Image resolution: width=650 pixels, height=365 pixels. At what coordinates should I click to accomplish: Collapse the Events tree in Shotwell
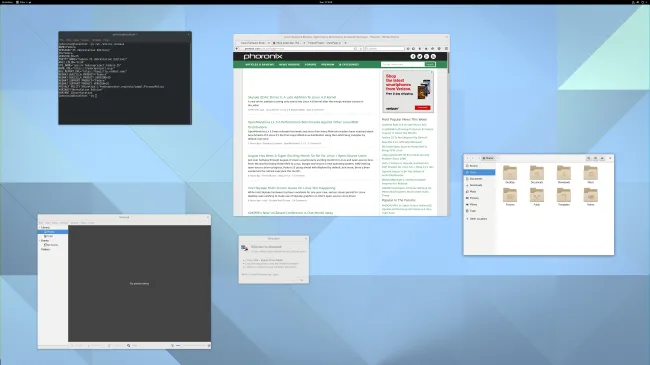40,241
